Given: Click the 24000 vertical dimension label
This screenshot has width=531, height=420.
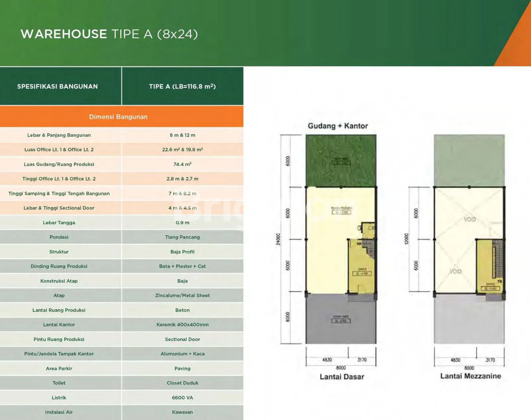Looking at the screenshot, I should [x=278, y=239].
